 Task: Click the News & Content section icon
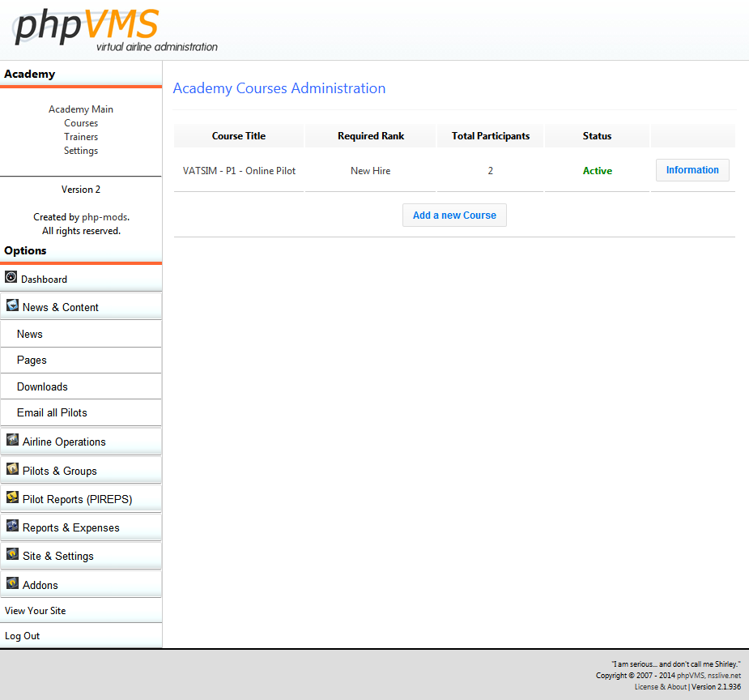(12, 305)
